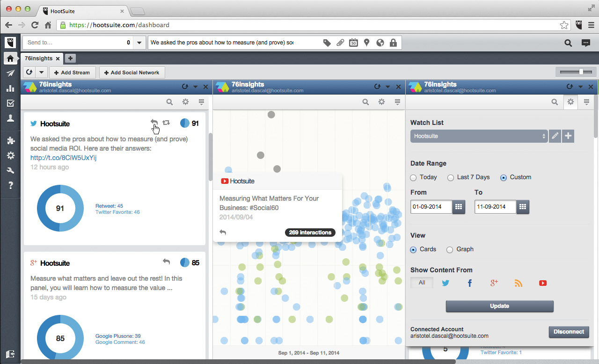
Task: Open menu list in first stream toolbar
Action: coord(201,102)
